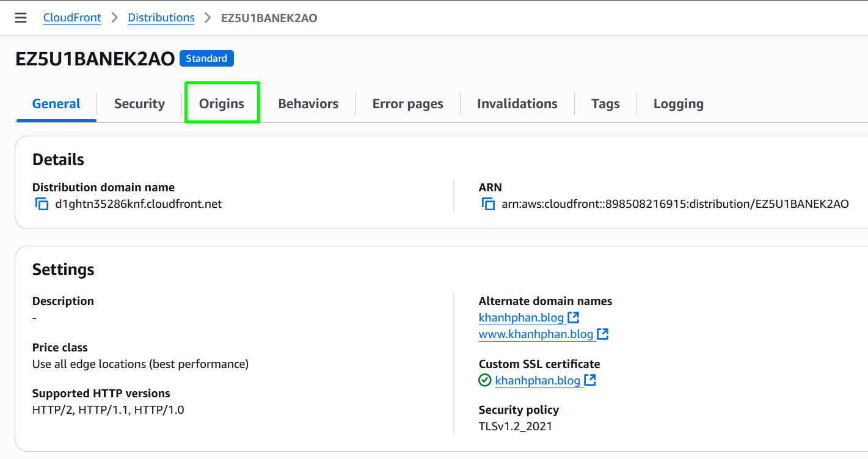
Task: Open the Origins tab
Action: pyautogui.click(x=222, y=104)
